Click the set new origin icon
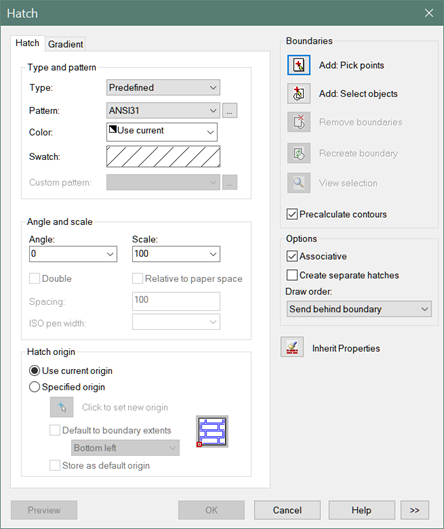This screenshot has width=444, height=529. (x=61, y=407)
